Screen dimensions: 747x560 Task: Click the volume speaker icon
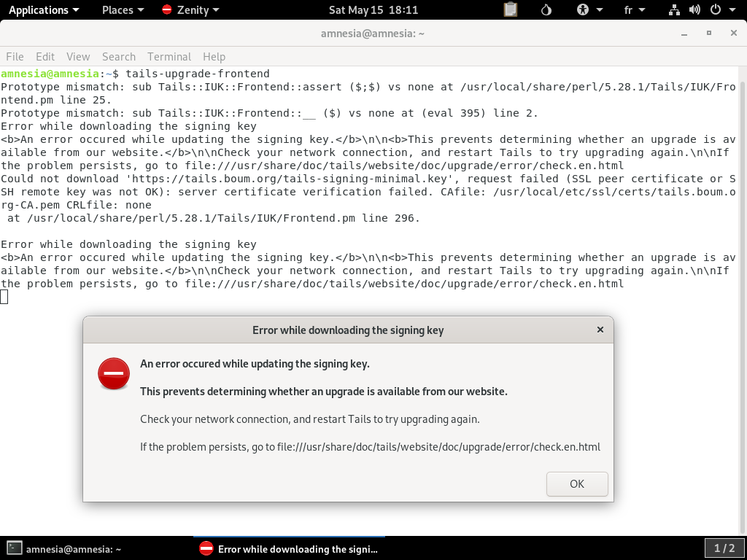[x=694, y=10]
